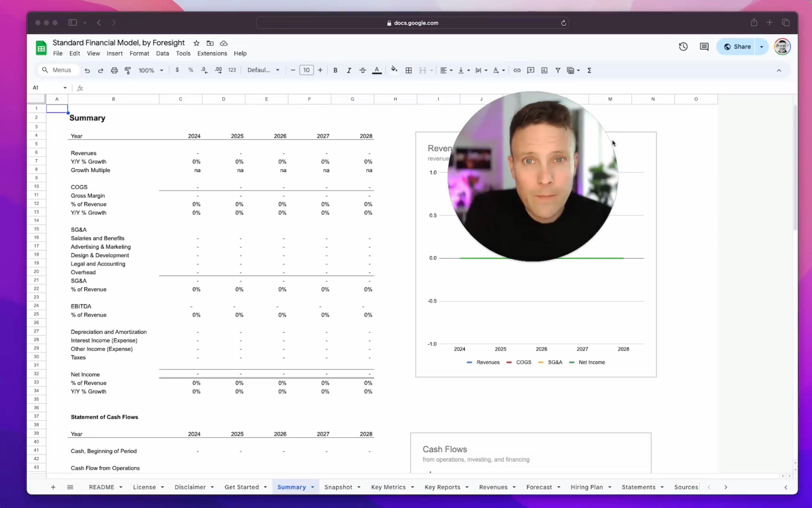Click the Merge cells icon
The width and height of the screenshot is (812, 508).
point(422,70)
